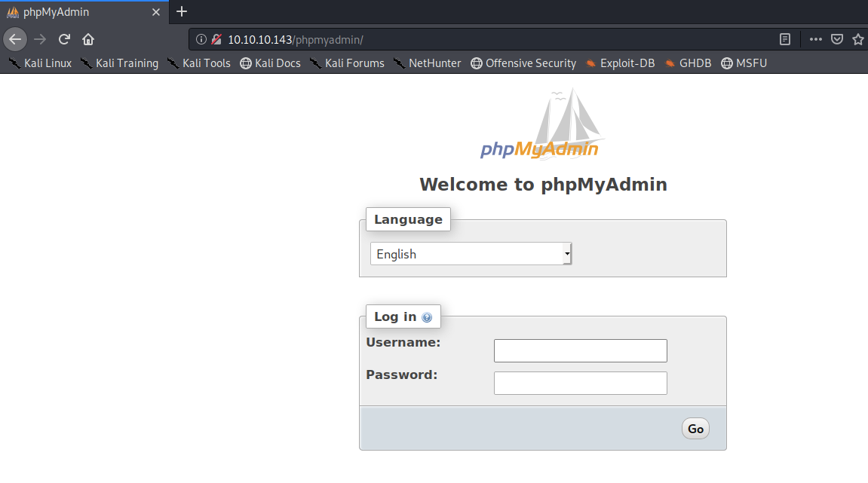Open Reader View icon in address bar
The image size is (868, 483).
pos(785,39)
